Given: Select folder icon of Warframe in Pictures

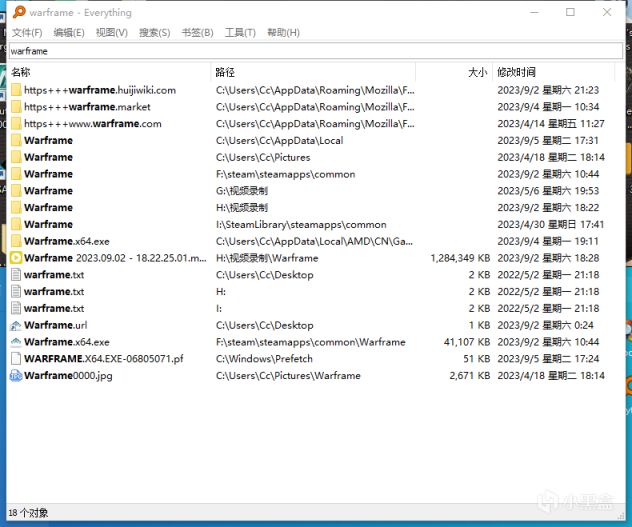Looking at the screenshot, I should [16, 157].
